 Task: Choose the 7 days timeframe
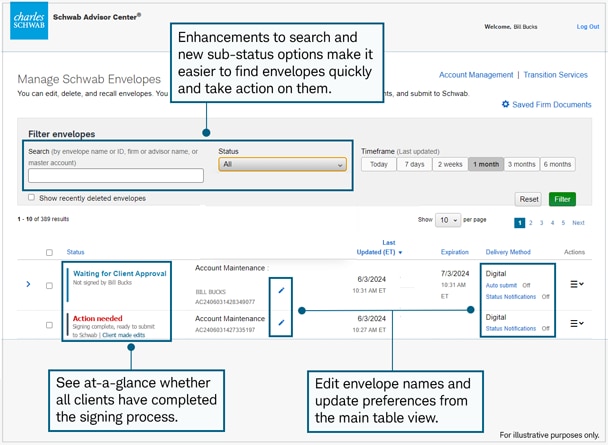tap(415, 164)
